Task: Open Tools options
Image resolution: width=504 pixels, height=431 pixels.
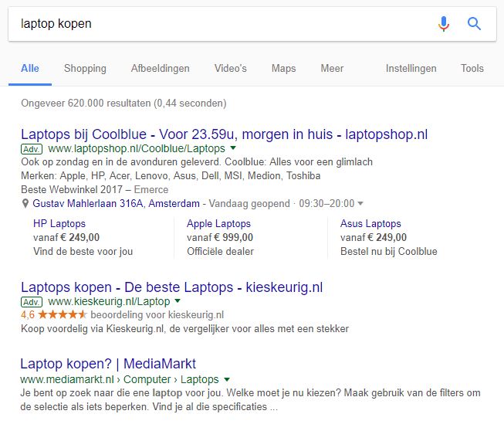Action: (x=472, y=69)
